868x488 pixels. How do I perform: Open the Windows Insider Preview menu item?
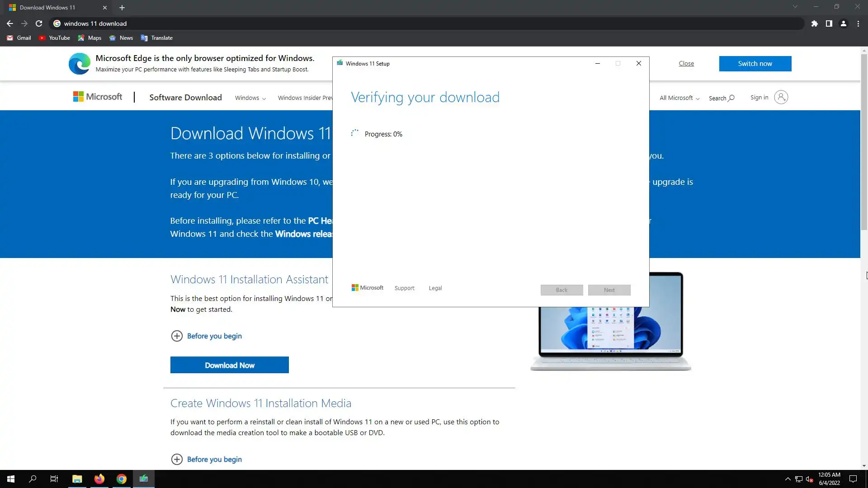305,98
